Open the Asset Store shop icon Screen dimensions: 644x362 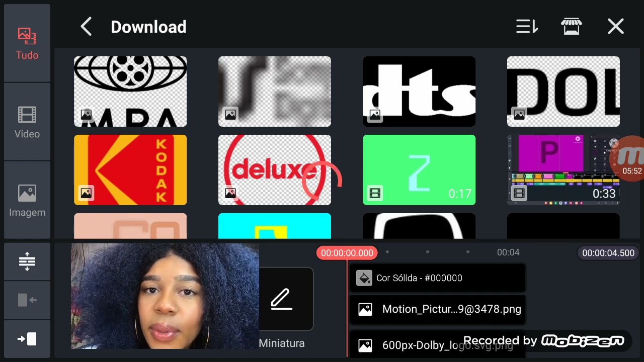[x=572, y=27]
